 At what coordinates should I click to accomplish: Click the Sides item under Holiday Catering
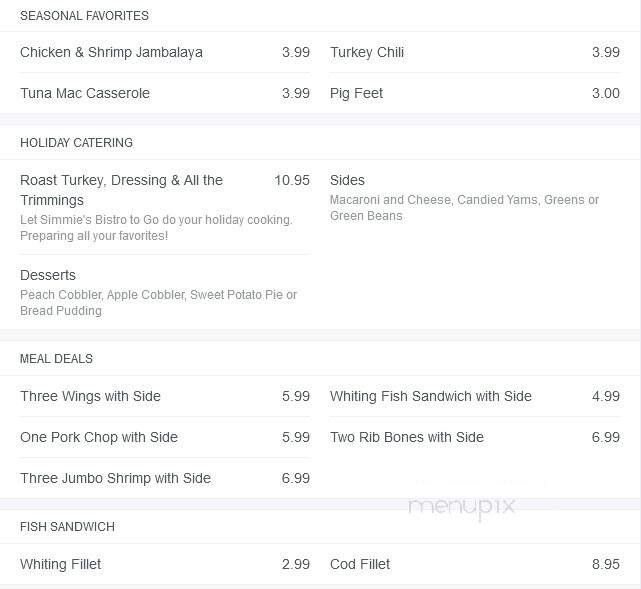[x=347, y=180]
